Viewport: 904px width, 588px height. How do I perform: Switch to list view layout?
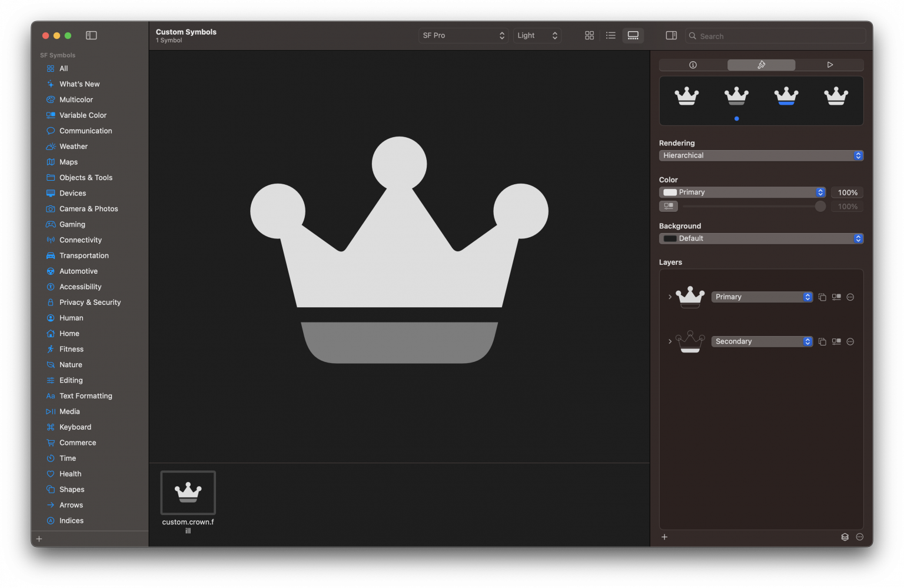[611, 35]
